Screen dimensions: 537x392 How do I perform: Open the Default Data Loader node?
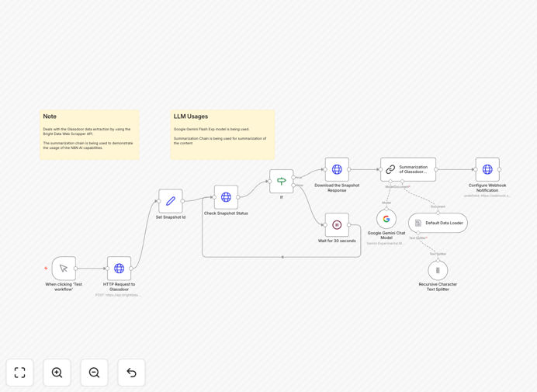(438, 223)
